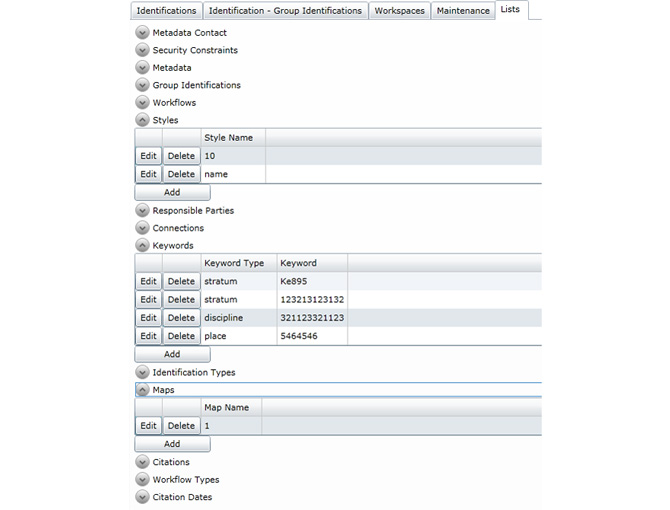Expand the Identification Types section
The height and width of the screenshot is (510, 670).
(x=142, y=372)
